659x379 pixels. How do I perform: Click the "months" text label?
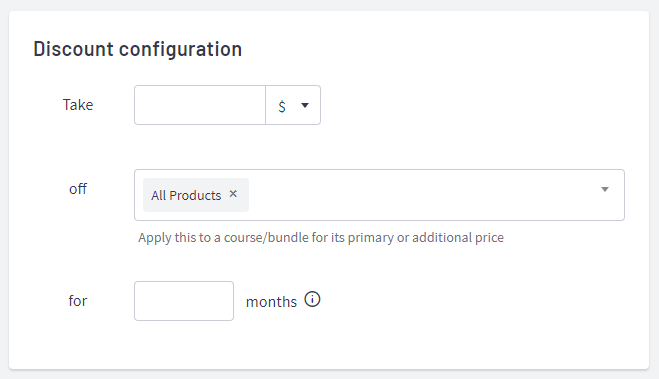272,302
